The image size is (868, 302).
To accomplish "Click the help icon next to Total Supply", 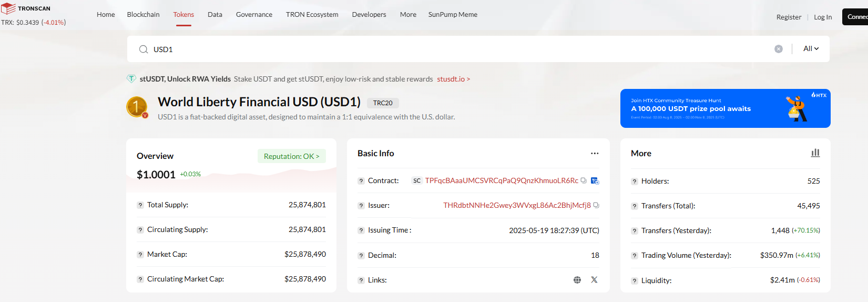I will point(140,205).
